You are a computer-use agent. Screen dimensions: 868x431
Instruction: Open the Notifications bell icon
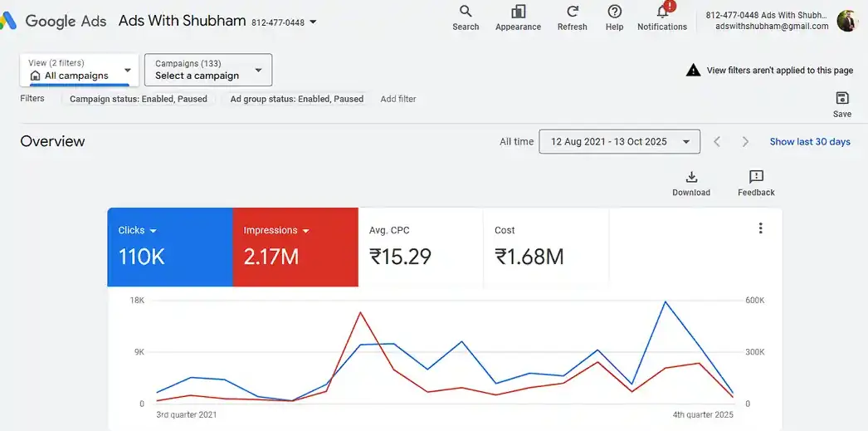(663, 12)
